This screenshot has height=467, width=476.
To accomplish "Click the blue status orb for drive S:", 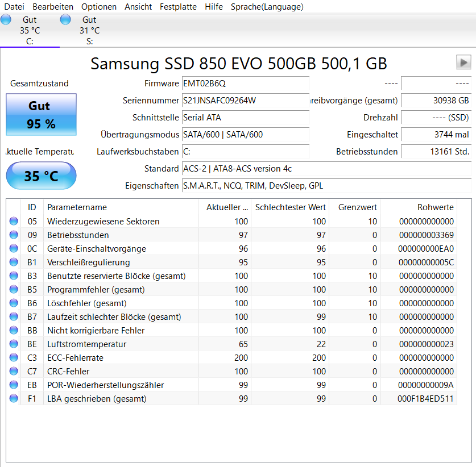I will coord(65,19).
